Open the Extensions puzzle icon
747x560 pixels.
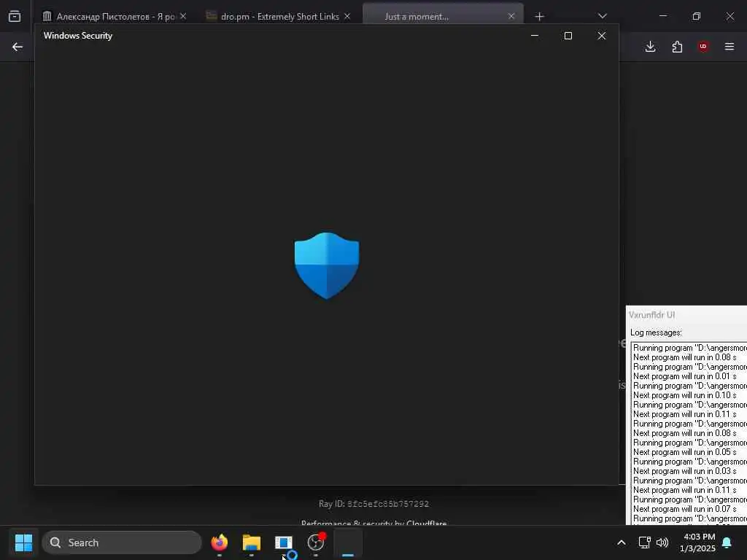pyautogui.click(x=677, y=47)
